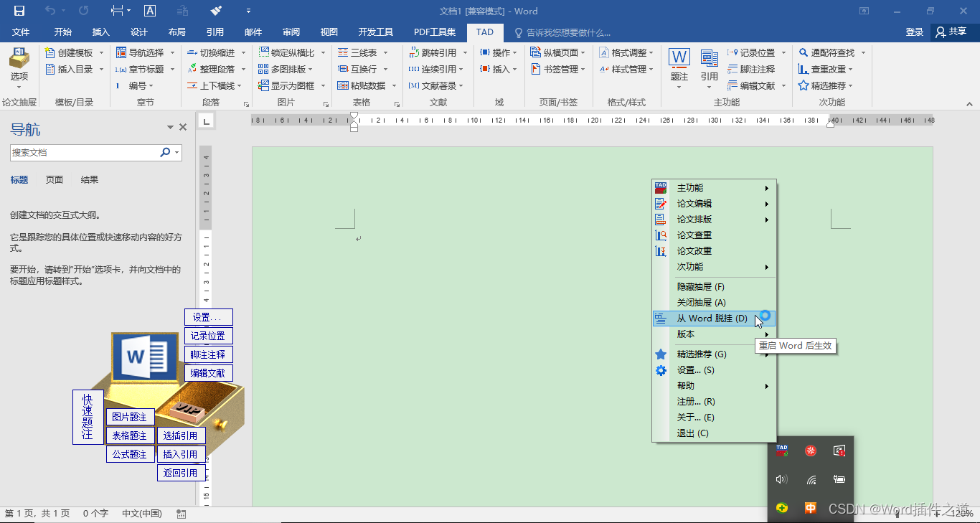Switch to the 开发工具 ribbon tab

click(x=376, y=32)
